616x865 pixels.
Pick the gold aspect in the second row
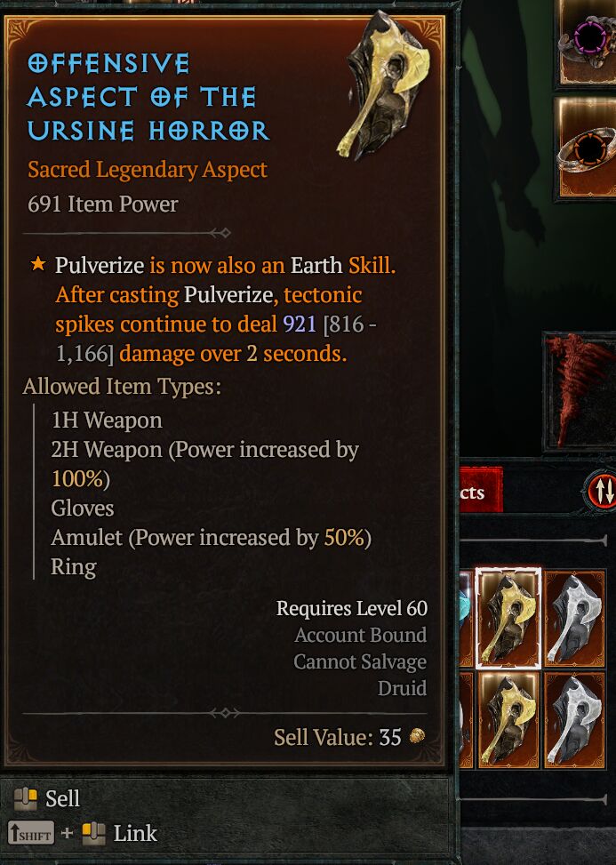(508, 720)
